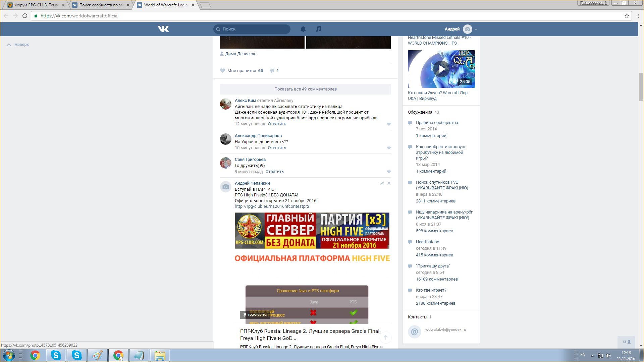This screenshot has width=644, height=362.
Task: Delete Андрей Чепайкин's comment with X icon
Action: tap(389, 183)
